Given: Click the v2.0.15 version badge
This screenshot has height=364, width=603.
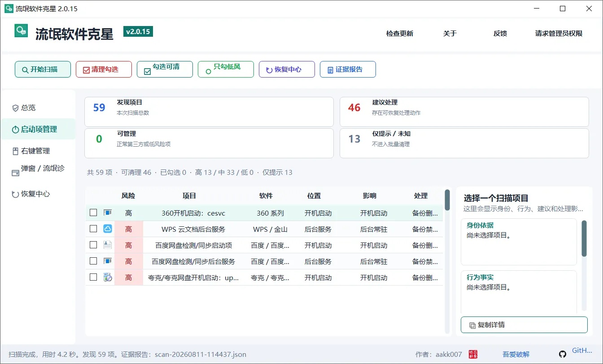Looking at the screenshot, I should point(138,31).
